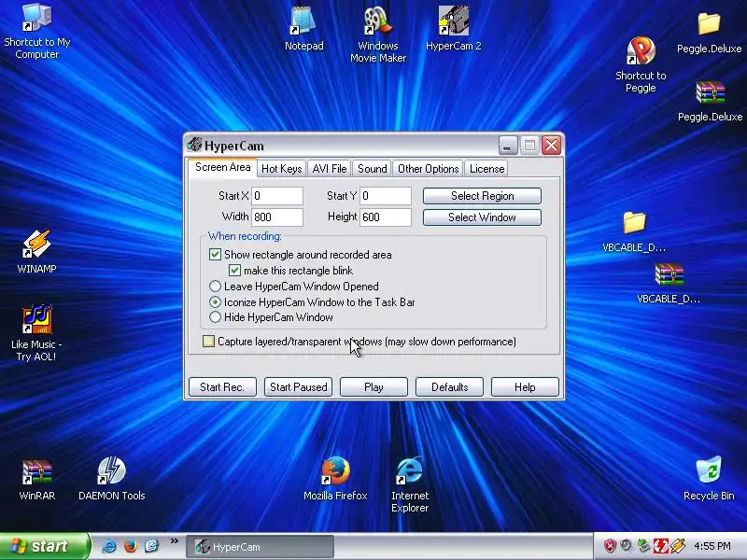Click the red shield tray icon

point(610,546)
